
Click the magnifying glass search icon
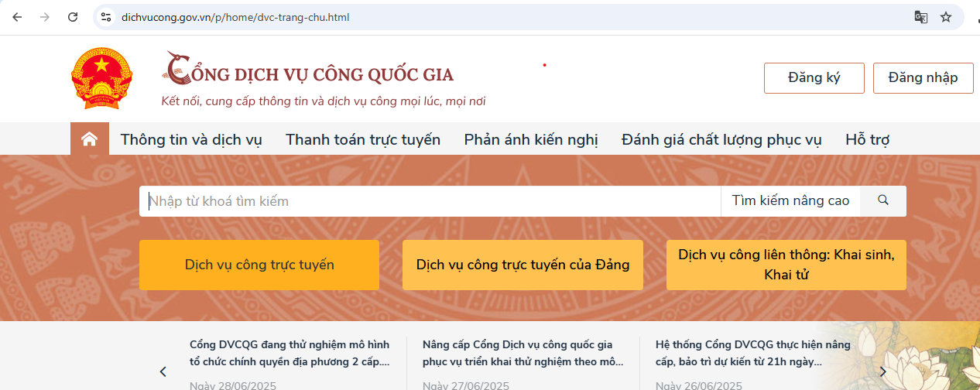pyautogui.click(x=883, y=200)
